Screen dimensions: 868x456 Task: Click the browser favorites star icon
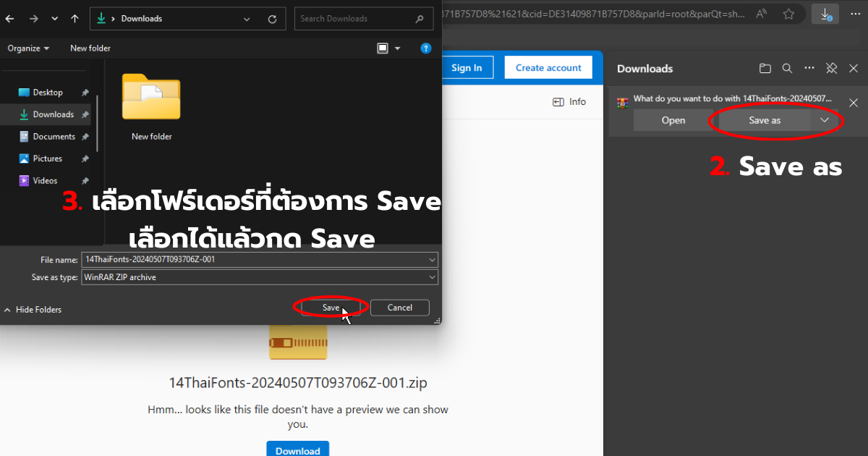pos(788,14)
